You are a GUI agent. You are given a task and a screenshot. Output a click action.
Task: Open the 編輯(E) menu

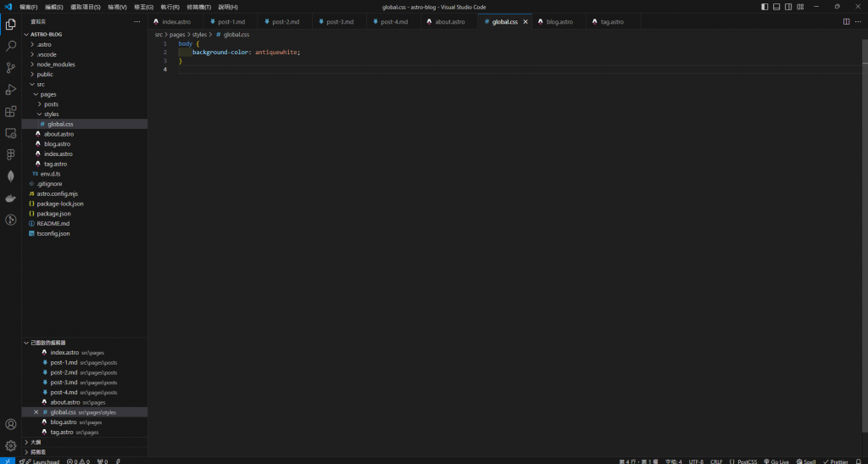(53, 7)
